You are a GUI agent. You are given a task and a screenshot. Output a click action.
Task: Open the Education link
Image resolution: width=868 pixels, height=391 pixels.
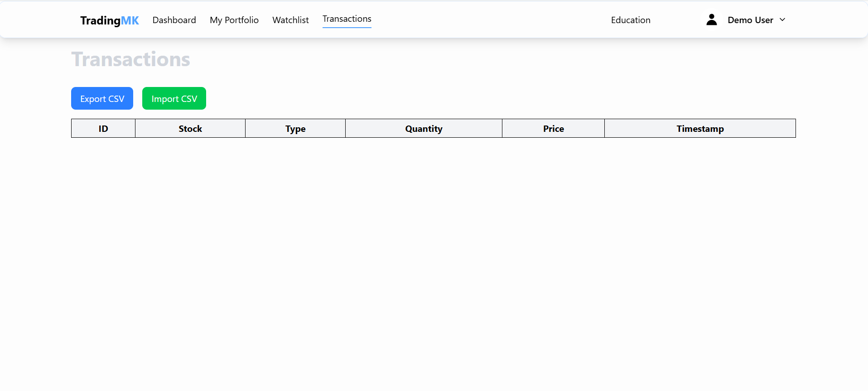(630, 20)
